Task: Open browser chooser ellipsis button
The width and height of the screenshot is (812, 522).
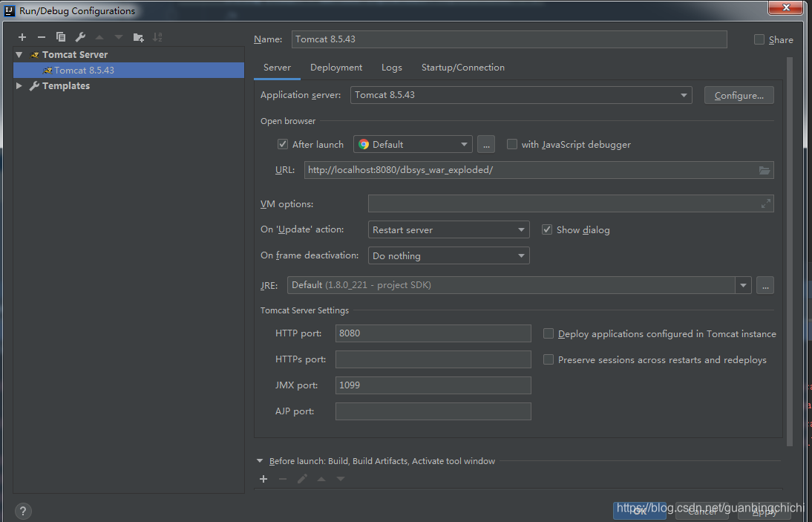Action: tap(485, 145)
